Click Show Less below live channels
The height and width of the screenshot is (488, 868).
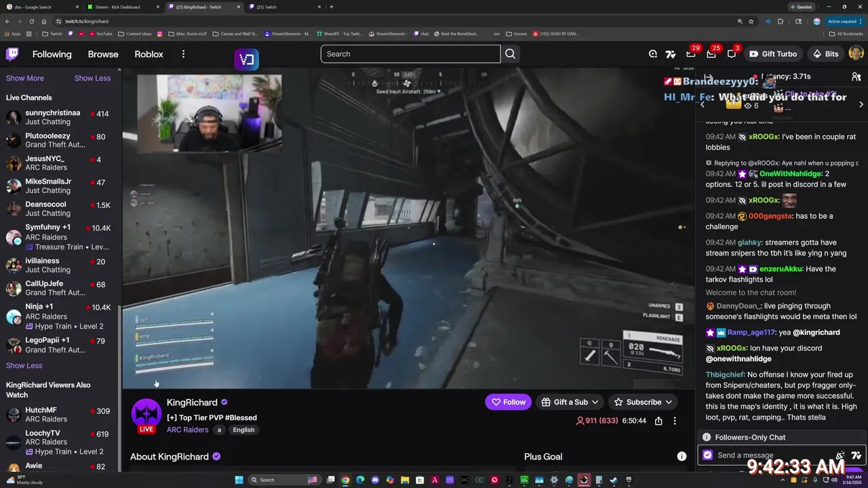[24, 365]
